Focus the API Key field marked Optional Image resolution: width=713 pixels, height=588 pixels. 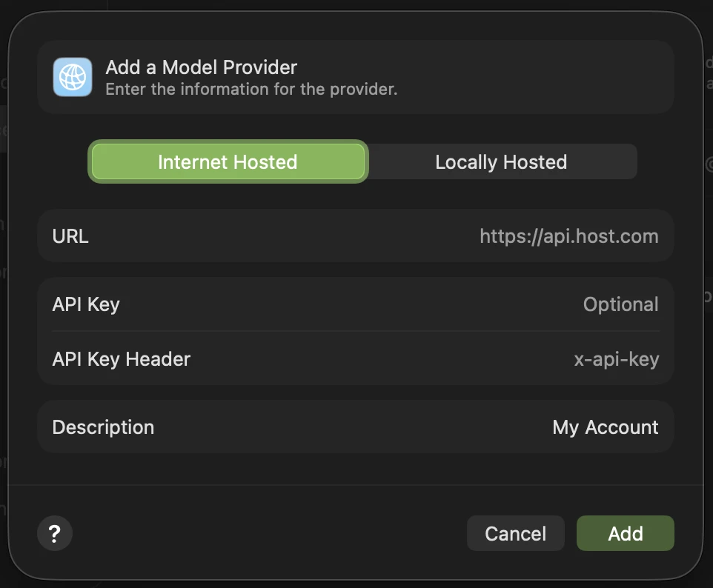tap(620, 304)
